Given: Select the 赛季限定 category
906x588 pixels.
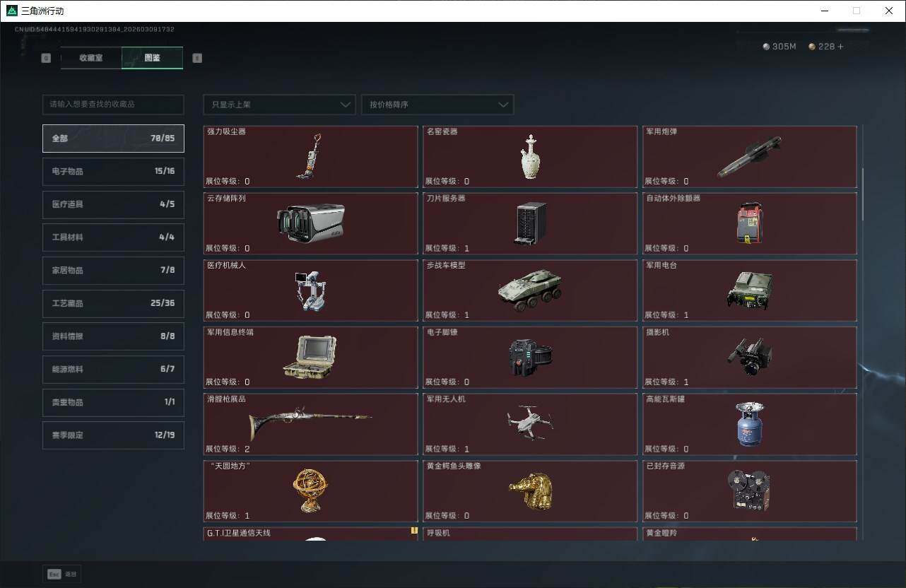Looking at the screenshot, I should pos(113,435).
